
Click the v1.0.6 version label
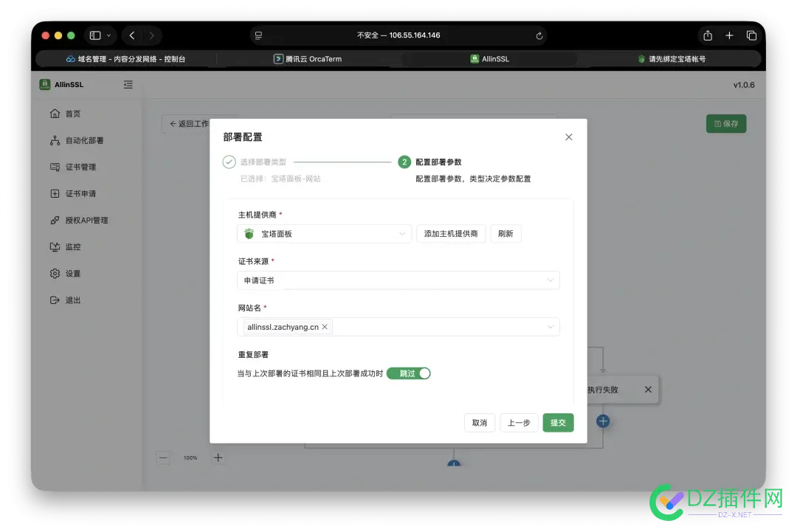[744, 85]
